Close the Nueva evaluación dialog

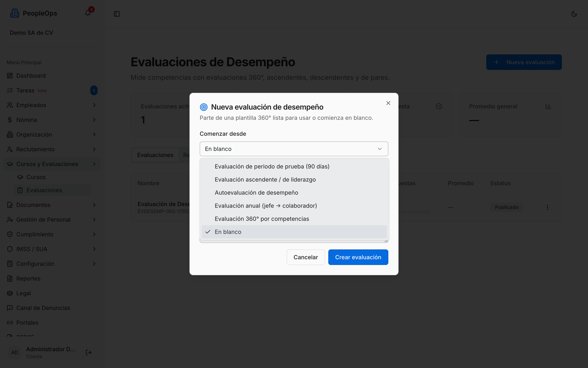coord(388,103)
